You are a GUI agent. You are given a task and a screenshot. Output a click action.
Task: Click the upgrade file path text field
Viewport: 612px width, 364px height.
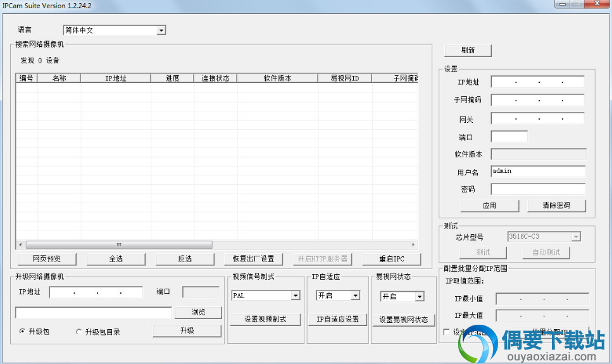[93, 313]
